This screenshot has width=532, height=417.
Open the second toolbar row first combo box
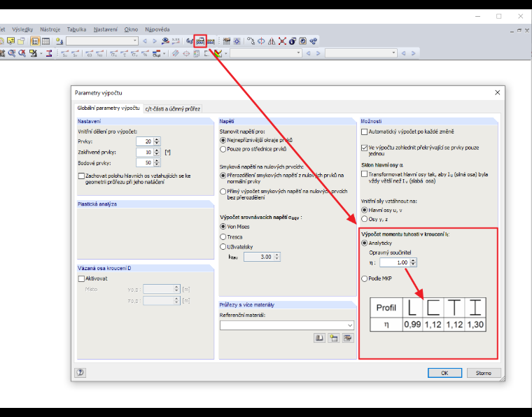pyautogui.click(x=266, y=53)
